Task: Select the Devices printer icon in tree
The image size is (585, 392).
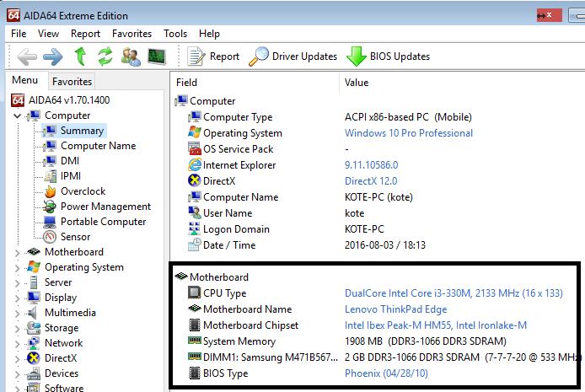Action: coord(34,373)
